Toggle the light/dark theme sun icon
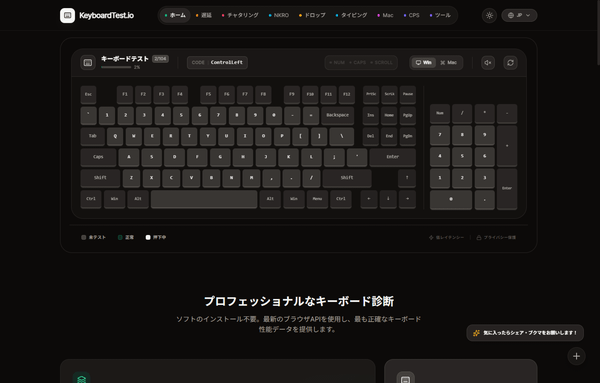 pyautogui.click(x=489, y=16)
